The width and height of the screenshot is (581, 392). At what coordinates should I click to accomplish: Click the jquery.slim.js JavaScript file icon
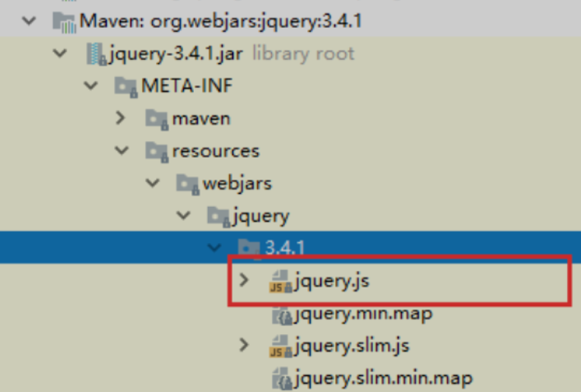pos(281,347)
